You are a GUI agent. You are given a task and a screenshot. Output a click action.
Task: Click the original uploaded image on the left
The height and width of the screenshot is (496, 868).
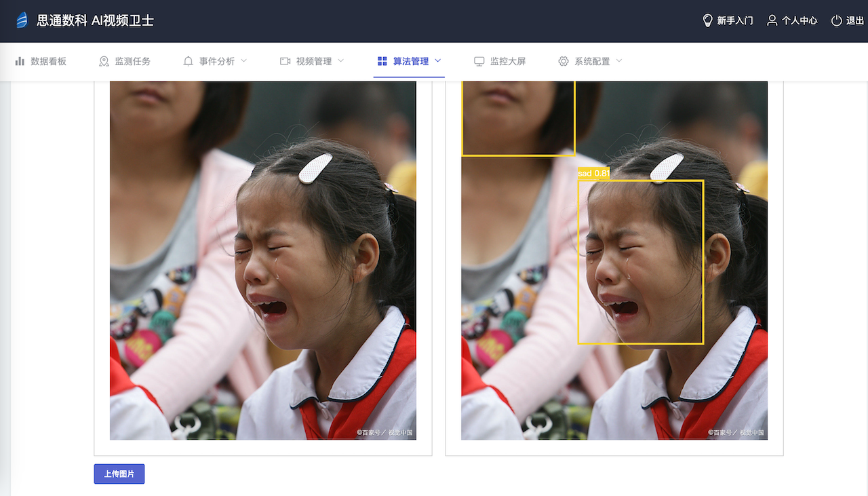coord(263,261)
